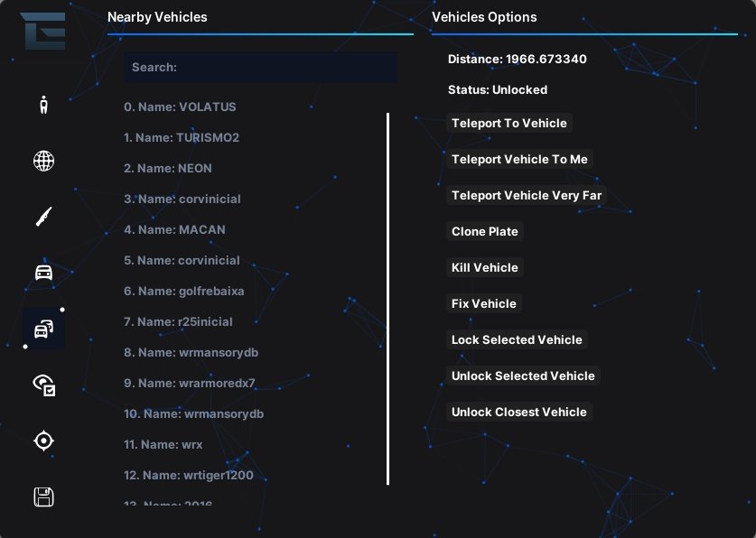Click Teleport Vehicle To Me button
Viewport: 756px width, 538px height.
pyautogui.click(x=519, y=160)
